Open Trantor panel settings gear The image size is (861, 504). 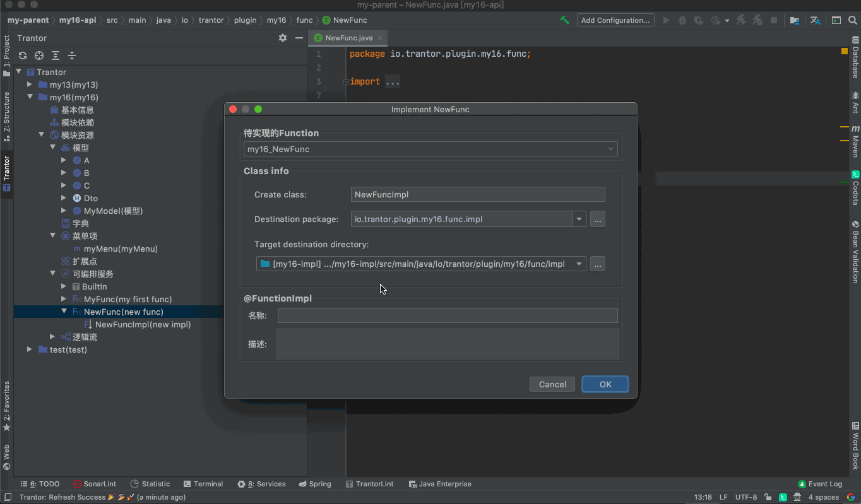[283, 38]
